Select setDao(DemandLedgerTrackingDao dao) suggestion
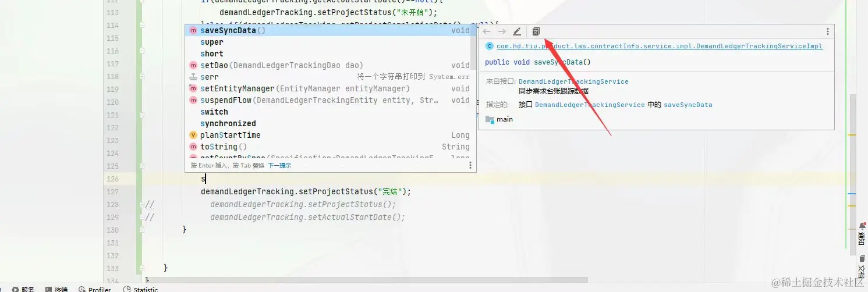 click(x=330, y=65)
